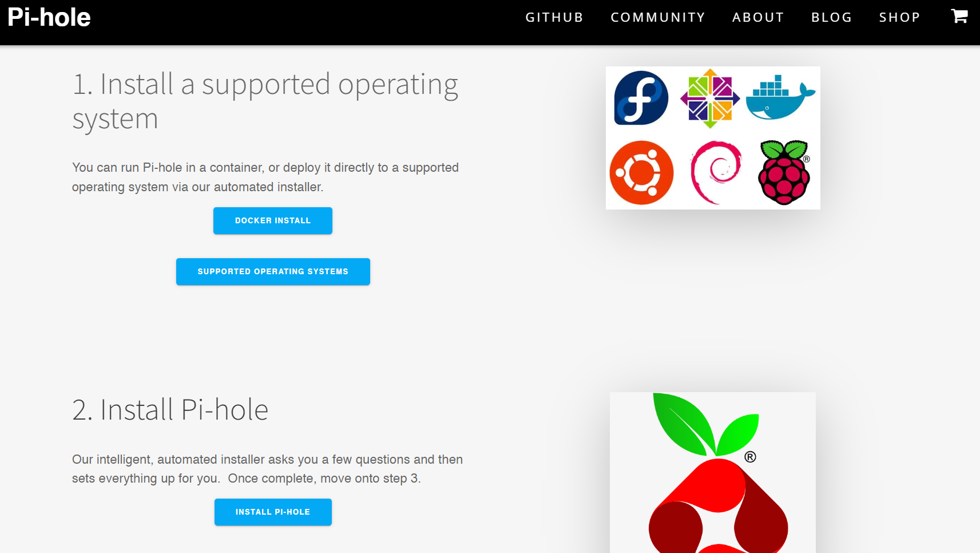
Task: Click the INSTALL PI-HOLE button
Action: click(273, 512)
